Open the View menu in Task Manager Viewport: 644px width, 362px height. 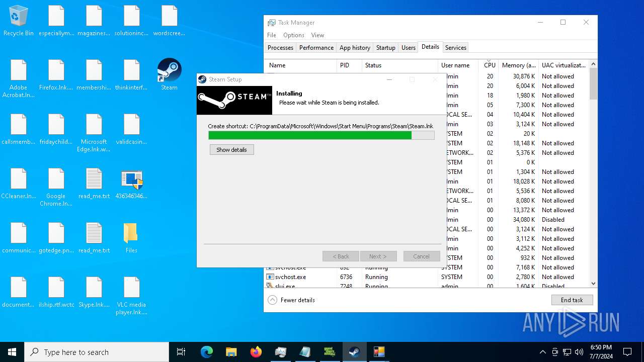coord(317,35)
